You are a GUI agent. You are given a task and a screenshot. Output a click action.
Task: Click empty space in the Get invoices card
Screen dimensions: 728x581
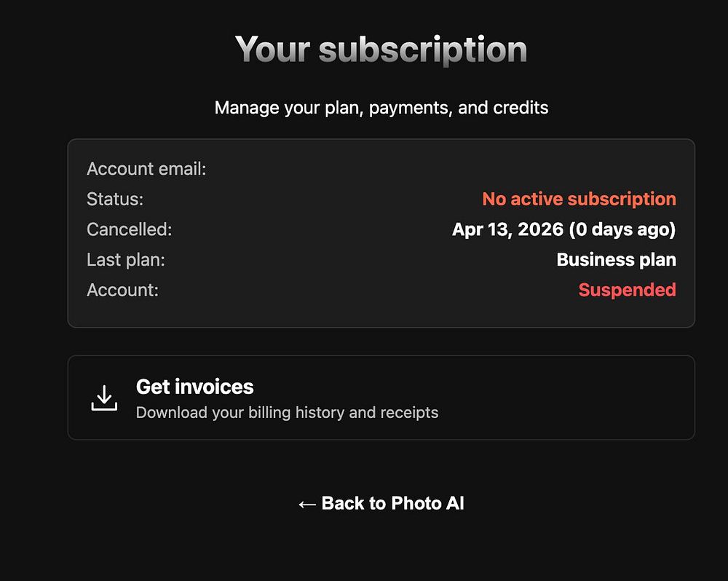click(x=568, y=398)
